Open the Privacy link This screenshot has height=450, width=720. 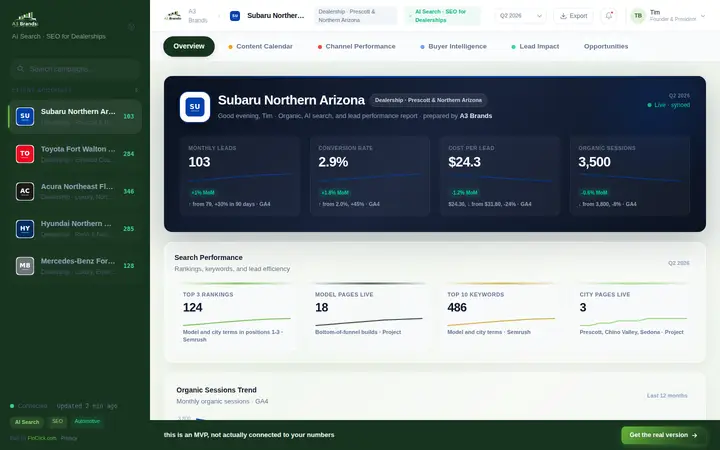(x=69, y=438)
